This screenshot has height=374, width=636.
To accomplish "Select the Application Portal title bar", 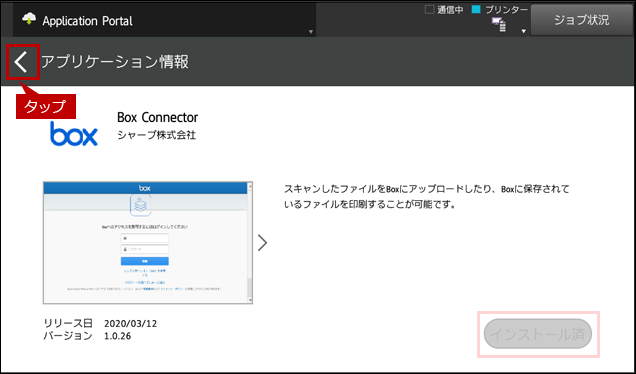I will [x=165, y=20].
